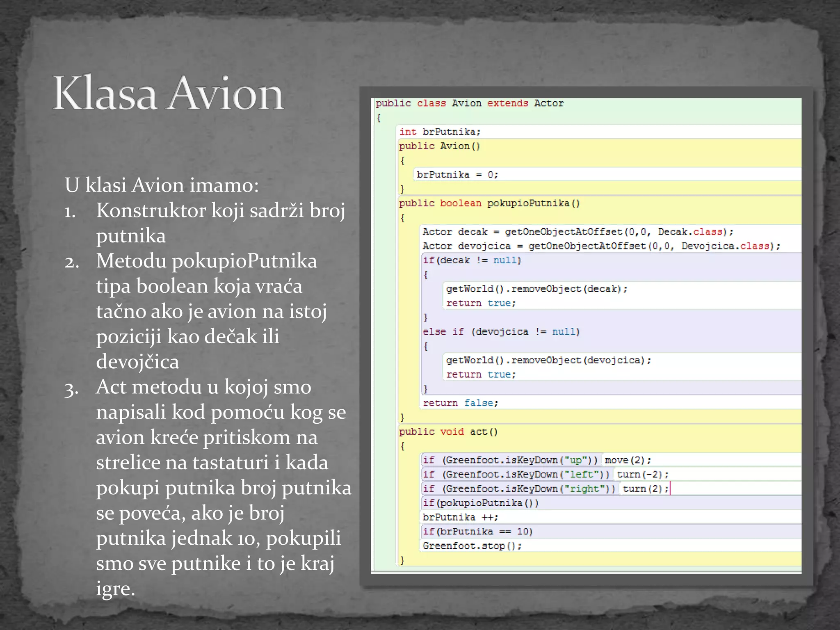Click the 'brPutnika = 0;' assignment line
The width and height of the screenshot is (840, 630).
point(457,174)
